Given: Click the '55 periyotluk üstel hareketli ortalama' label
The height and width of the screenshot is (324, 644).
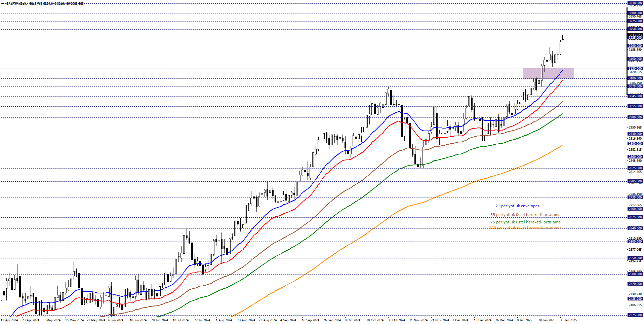Looking at the screenshot, I should tap(525, 215).
